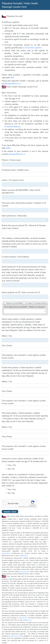Viewport: 50px width, 644px height.
Task: Open the 'Ochranném opatření' link
Action: [33, 47]
